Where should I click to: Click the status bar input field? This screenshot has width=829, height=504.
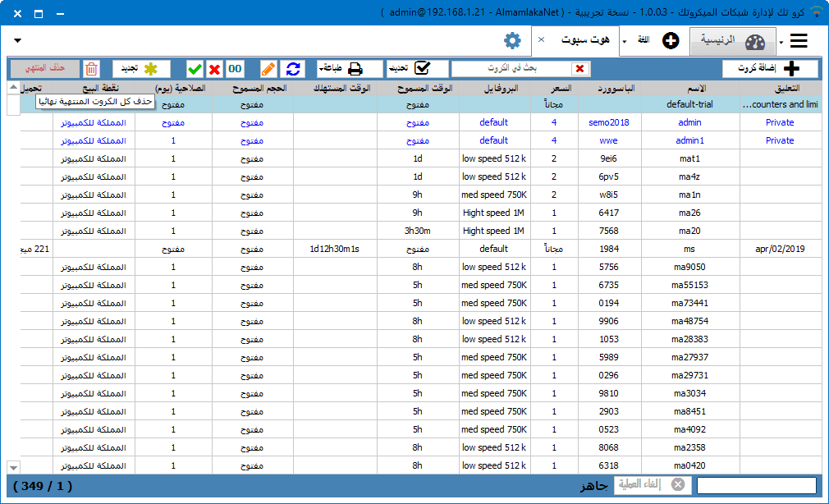click(757, 485)
